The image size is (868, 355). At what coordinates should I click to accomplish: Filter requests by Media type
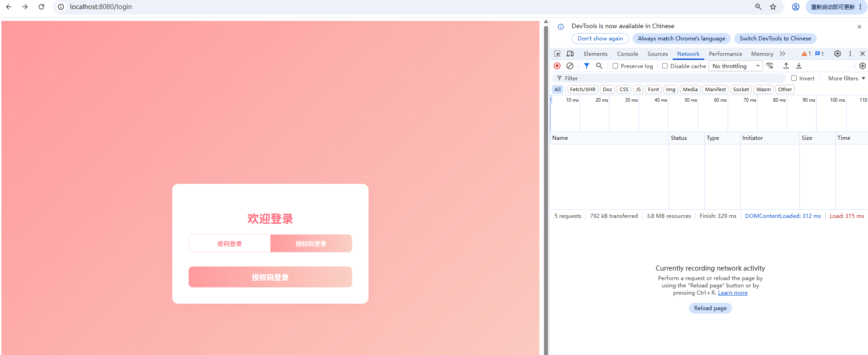point(690,89)
